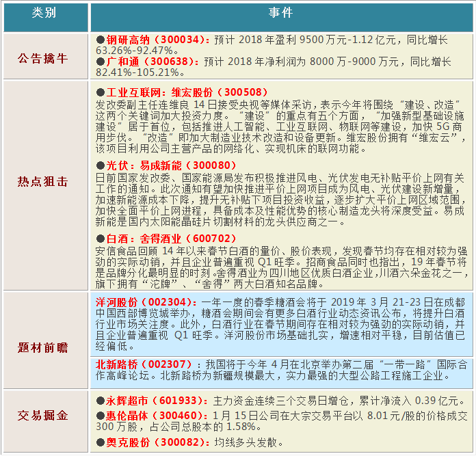Click stock name 奥克股份（300082）

pos(156,442)
